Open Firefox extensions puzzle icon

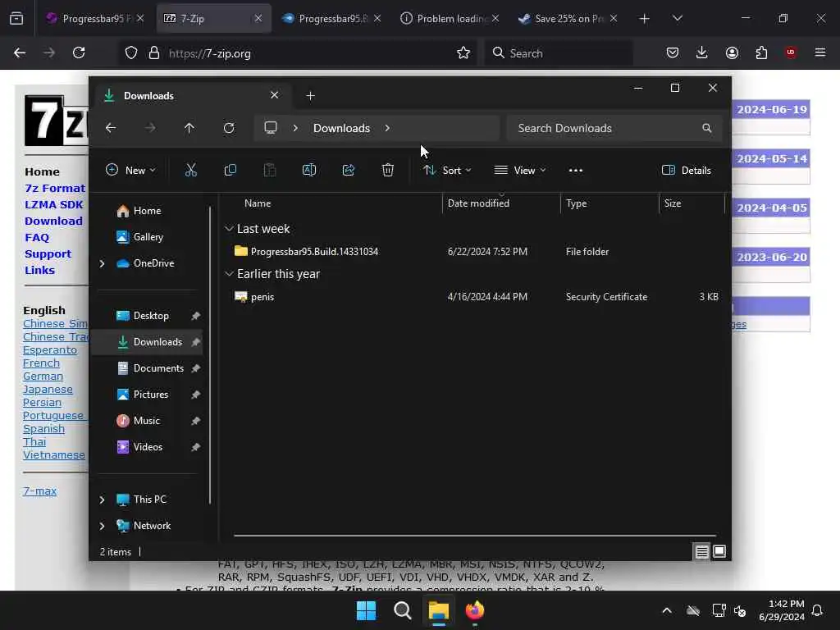(761, 52)
